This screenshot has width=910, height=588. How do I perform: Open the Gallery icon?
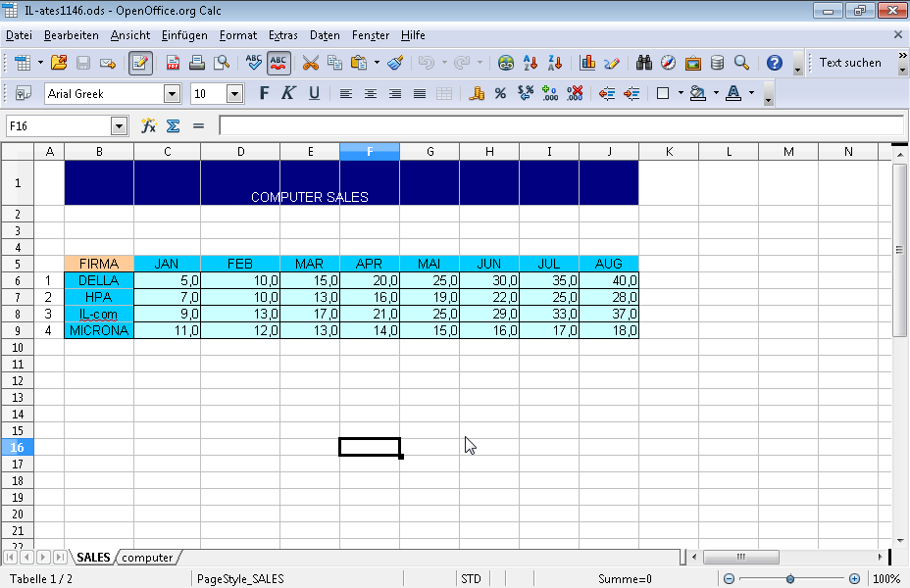[693, 63]
